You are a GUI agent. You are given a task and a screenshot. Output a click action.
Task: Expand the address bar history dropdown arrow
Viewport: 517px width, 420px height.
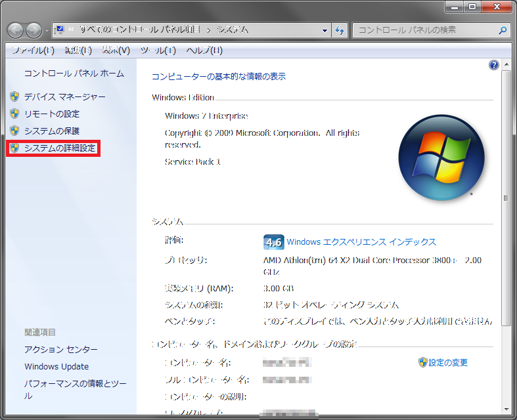[x=325, y=31]
